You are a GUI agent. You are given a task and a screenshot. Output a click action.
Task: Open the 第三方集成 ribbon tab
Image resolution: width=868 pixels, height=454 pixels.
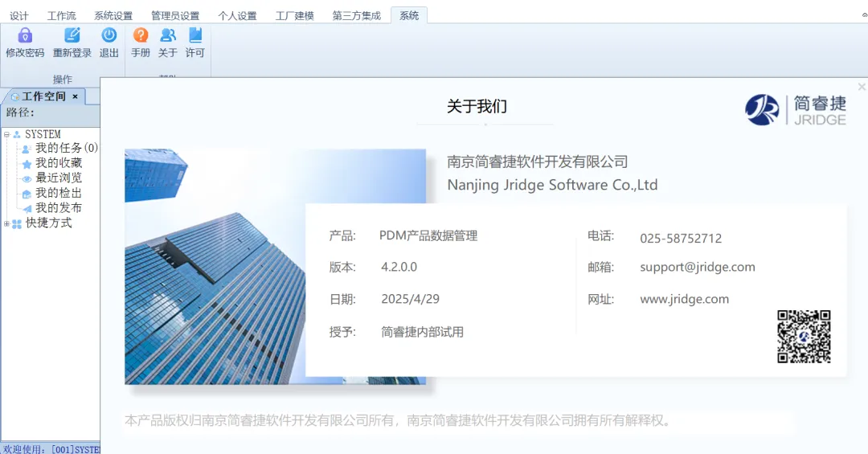357,15
